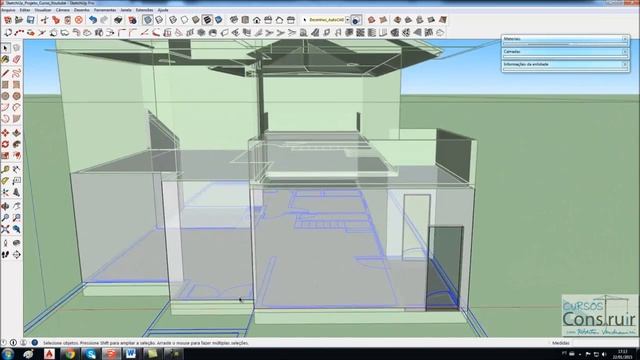
Task: Select the Rectangle tool
Action: [5, 85]
